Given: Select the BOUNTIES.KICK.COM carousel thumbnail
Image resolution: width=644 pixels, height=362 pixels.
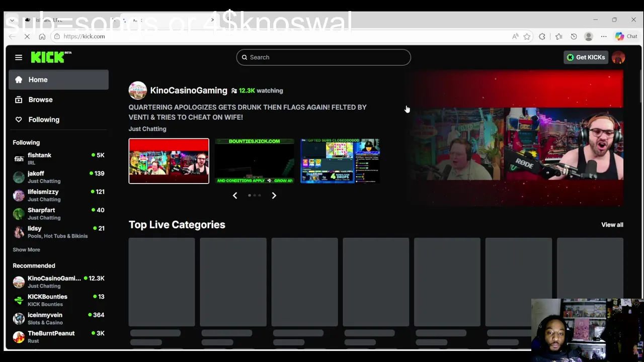Looking at the screenshot, I should pos(255,161).
